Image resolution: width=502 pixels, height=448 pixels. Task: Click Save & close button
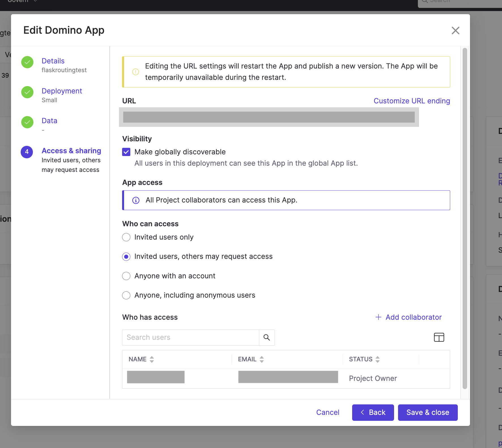(x=427, y=412)
